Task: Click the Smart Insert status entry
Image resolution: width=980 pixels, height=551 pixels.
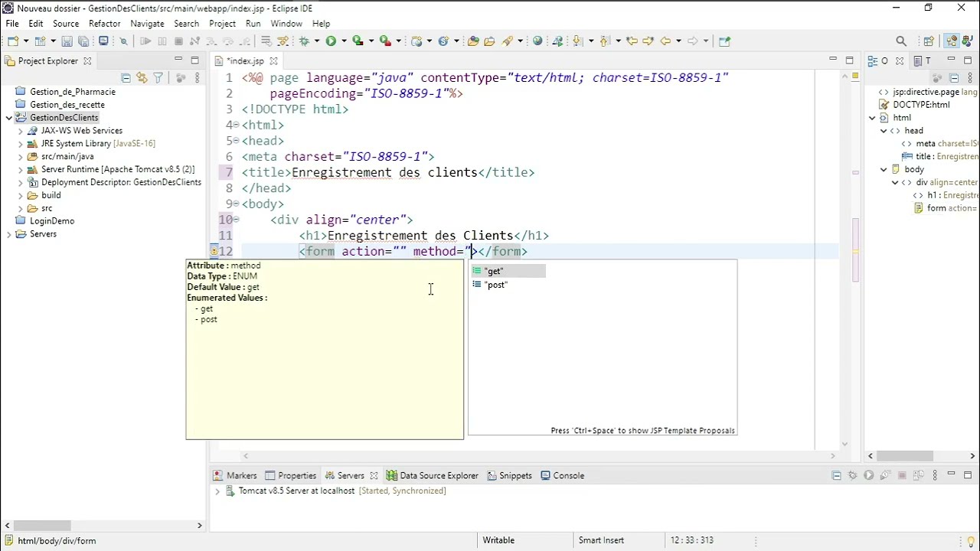Action: 601,540
